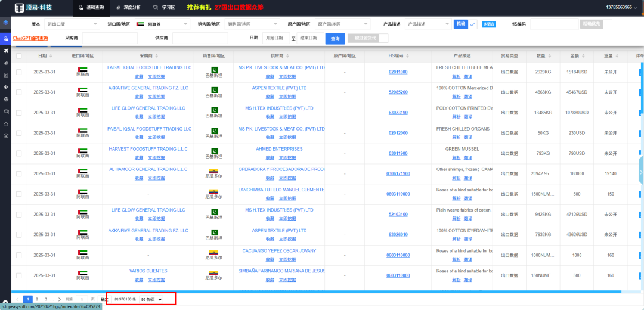Viewport: 644px width, 310px height.
Task: Open the 27国出口数据众筹 link
Action: [239, 7]
